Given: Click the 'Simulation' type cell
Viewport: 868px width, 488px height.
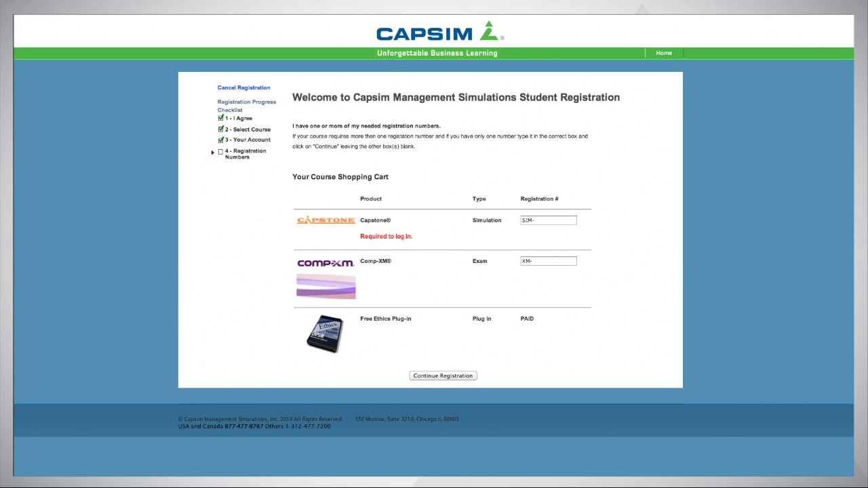Looking at the screenshot, I should pos(487,220).
